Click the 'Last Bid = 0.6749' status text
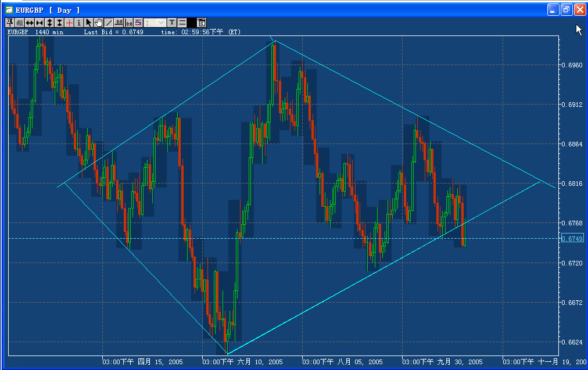The height and width of the screenshot is (370, 588). 114,33
